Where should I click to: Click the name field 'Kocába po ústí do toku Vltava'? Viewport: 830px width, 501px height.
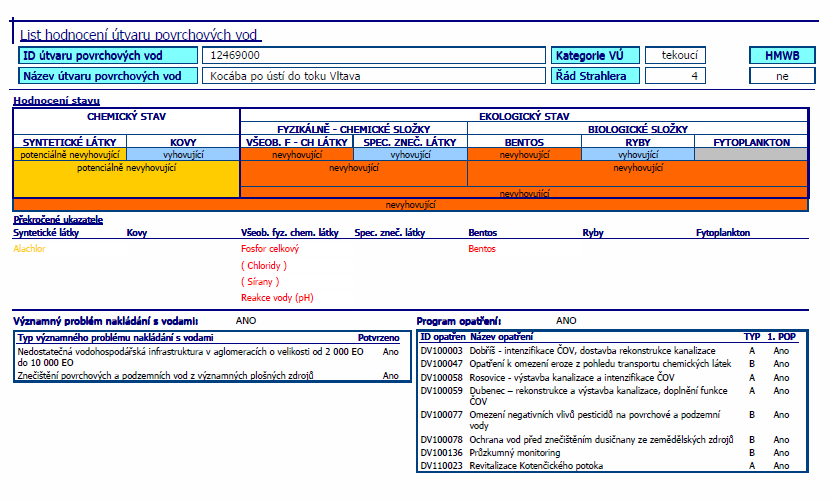[374, 76]
